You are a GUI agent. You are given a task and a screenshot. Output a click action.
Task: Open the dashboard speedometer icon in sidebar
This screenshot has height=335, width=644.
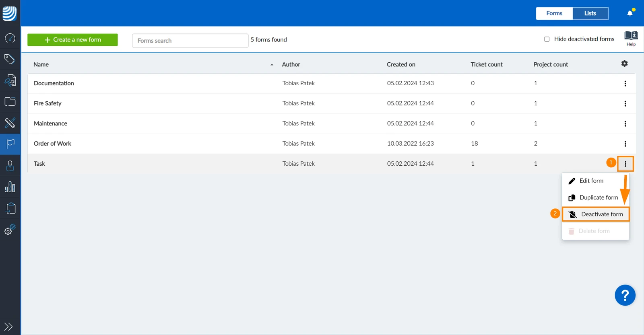10,38
